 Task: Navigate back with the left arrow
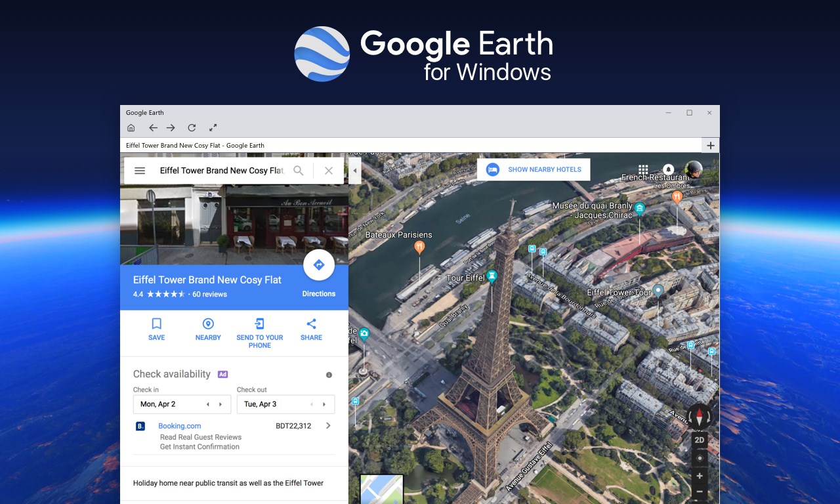tap(153, 128)
